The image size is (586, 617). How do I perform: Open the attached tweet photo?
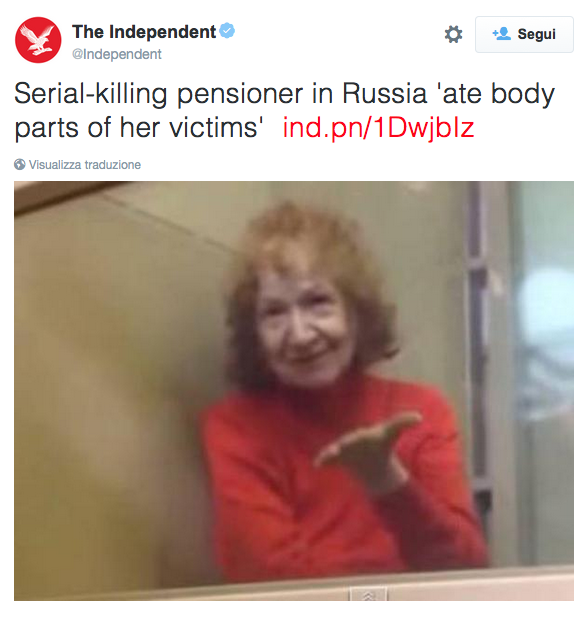coord(294,391)
